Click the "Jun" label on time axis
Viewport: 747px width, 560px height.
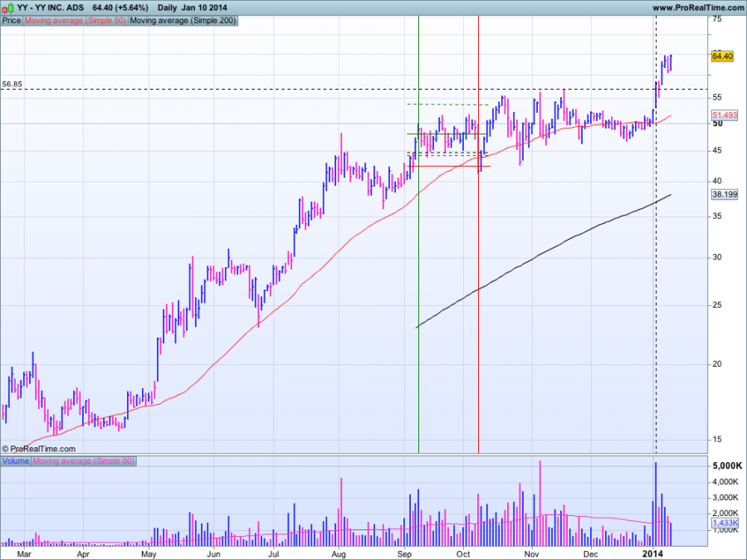(x=213, y=554)
